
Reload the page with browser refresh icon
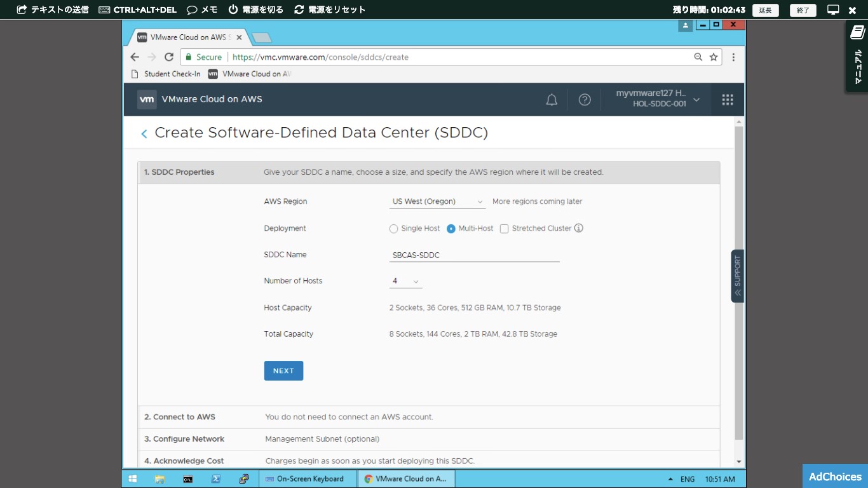169,57
